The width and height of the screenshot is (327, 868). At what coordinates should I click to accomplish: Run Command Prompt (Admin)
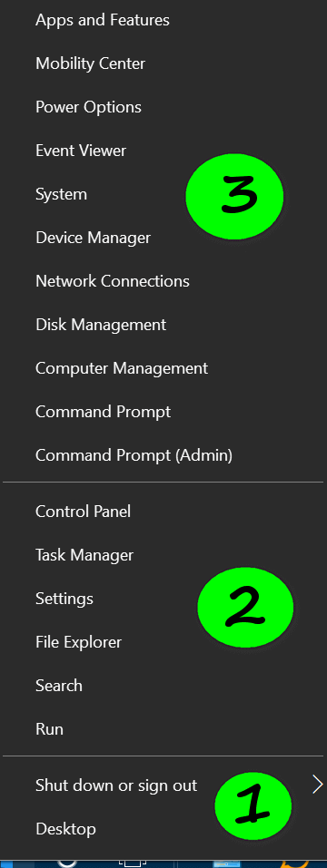134,455
